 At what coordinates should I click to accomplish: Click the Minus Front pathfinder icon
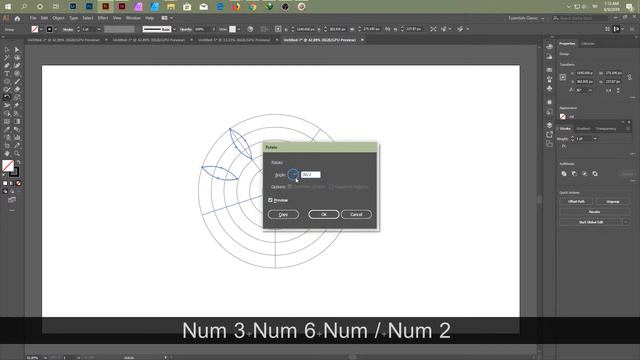click(574, 173)
